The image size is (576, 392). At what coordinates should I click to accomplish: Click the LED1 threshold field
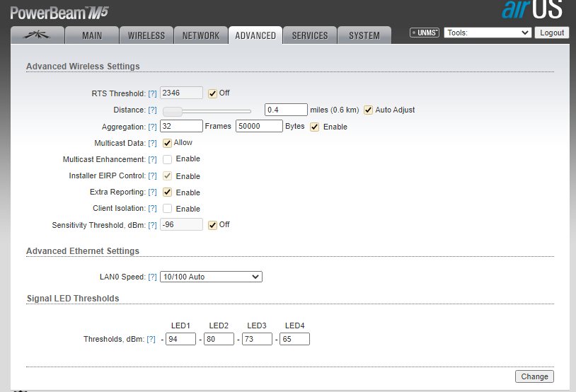click(x=180, y=339)
